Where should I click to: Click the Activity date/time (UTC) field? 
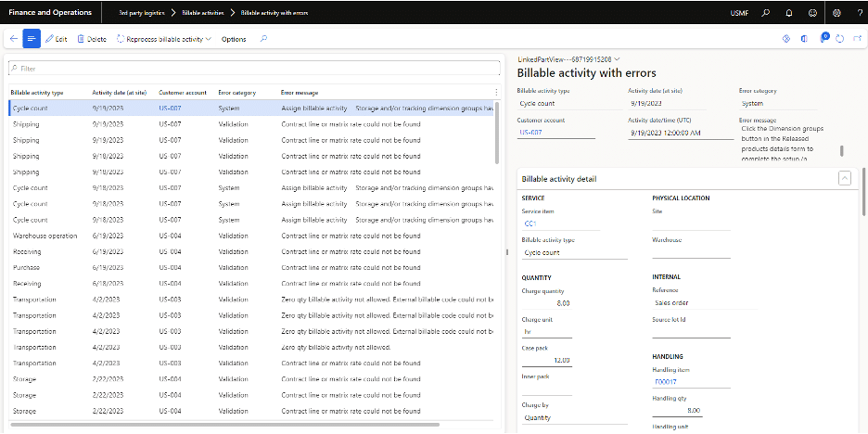click(681, 133)
